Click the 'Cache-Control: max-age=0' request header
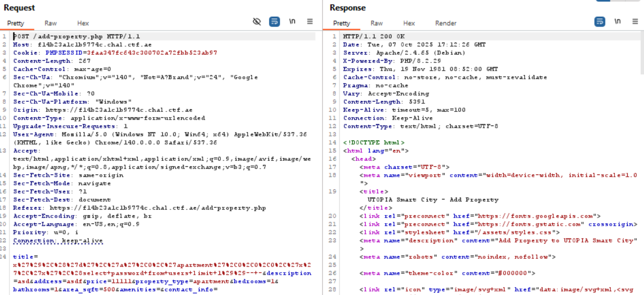The width and height of the screenshot is (644, 295). [x=62, y=69]
